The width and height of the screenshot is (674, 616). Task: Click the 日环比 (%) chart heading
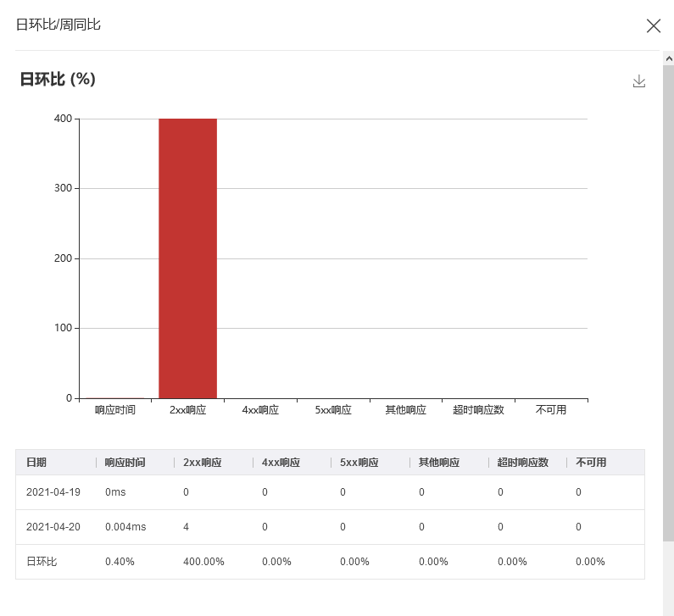point(58,79)
